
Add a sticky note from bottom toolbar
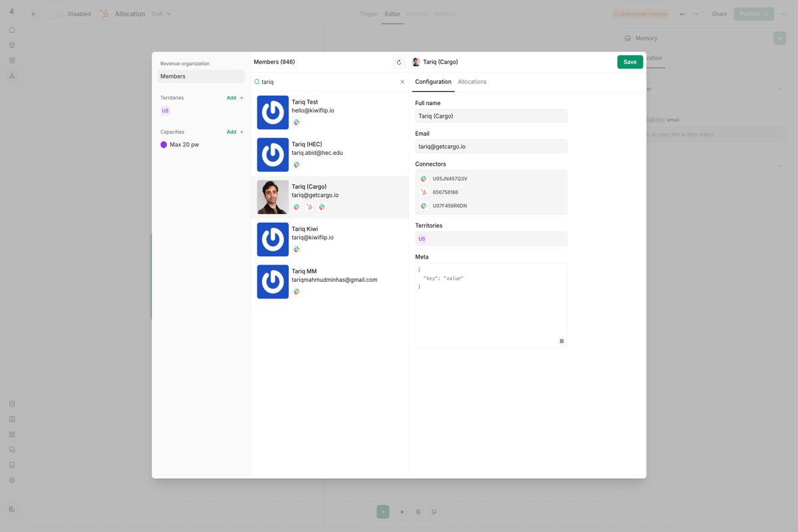tap(434, 512)
